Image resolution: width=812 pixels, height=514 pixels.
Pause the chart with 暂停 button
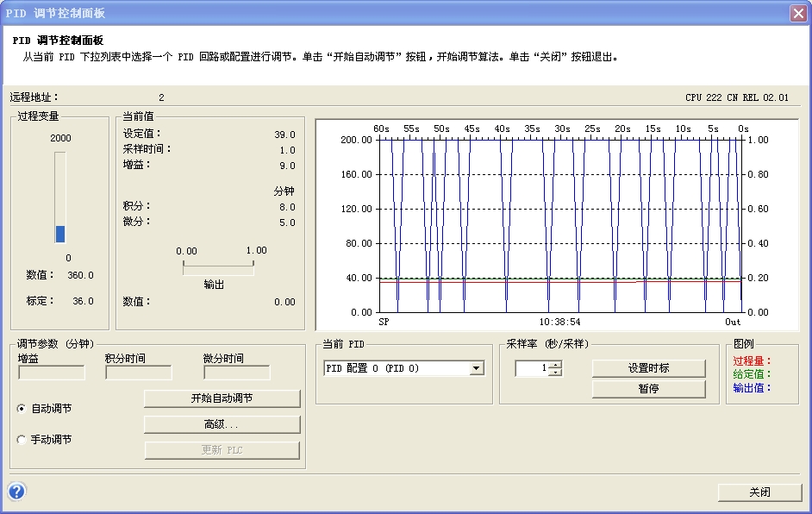649,389
